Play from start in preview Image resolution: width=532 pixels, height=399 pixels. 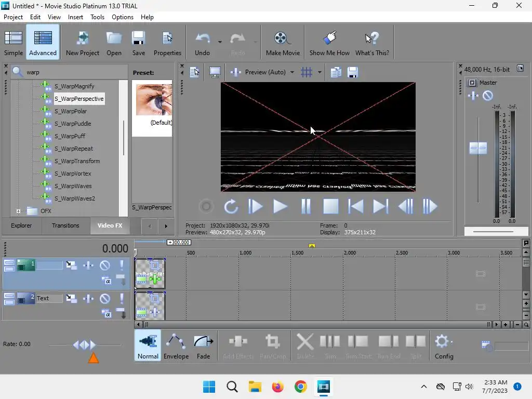point(255,206)
